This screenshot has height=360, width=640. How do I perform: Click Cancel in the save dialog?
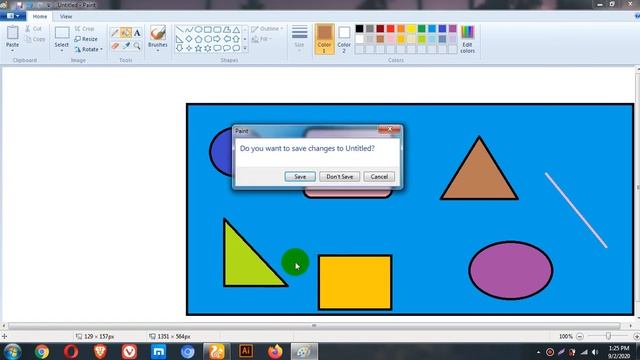point(379,176)
